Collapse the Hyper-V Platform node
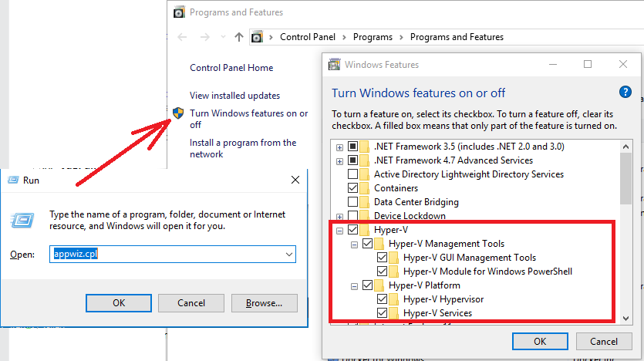The height and width of the screenshot is (361, 644). pos(354,286)
